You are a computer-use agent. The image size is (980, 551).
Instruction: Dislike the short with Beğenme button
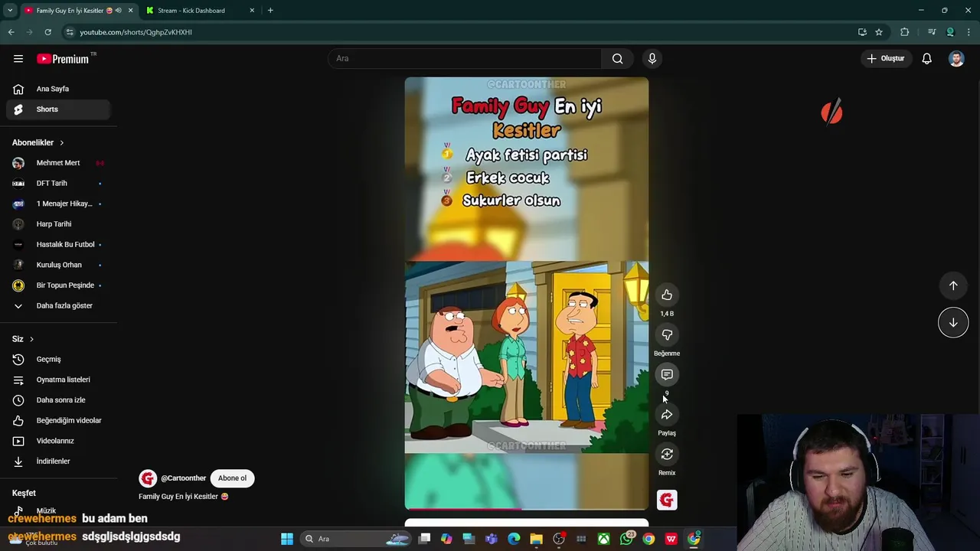click(667, 335)
